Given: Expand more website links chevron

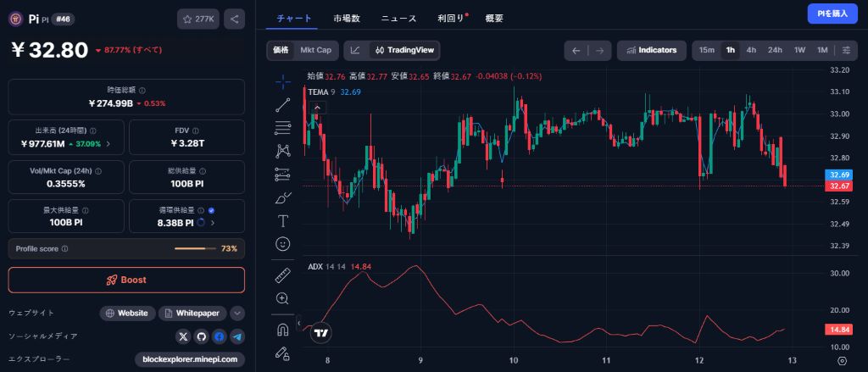Looking at the screenshot, I should tap(237, 314).
